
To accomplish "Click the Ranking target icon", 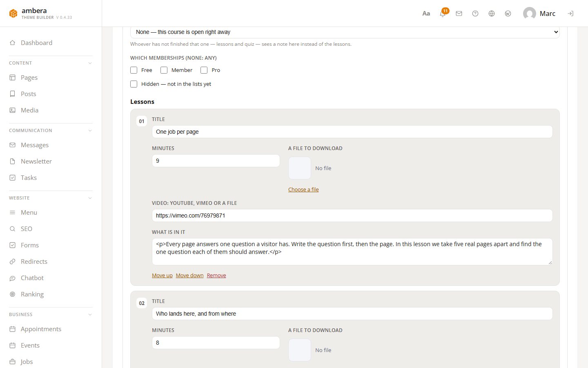I will click(x=12, y=294).
